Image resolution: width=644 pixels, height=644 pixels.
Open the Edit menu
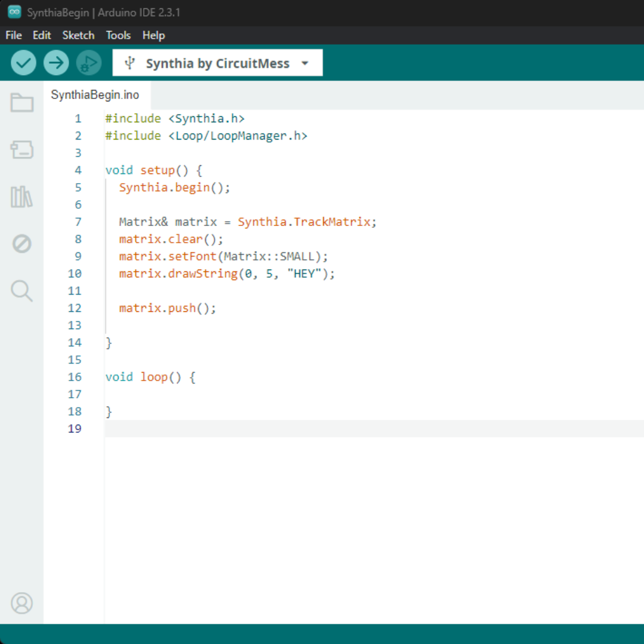pos(42,35)
